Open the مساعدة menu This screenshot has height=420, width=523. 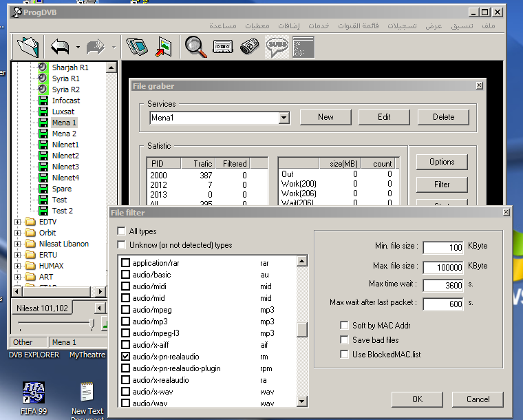(223, 25)
